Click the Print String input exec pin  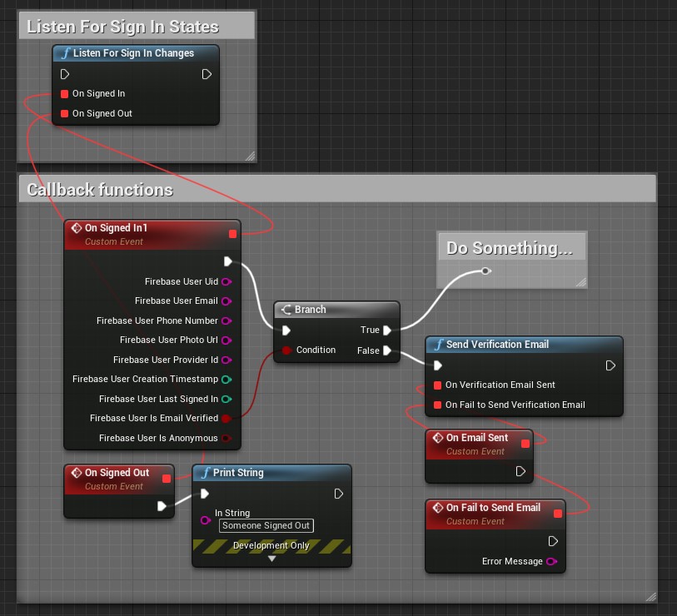click(x=205, y=494)
